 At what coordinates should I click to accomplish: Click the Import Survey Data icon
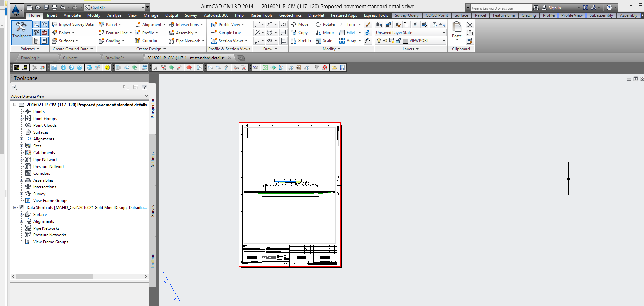click(54, 24)
